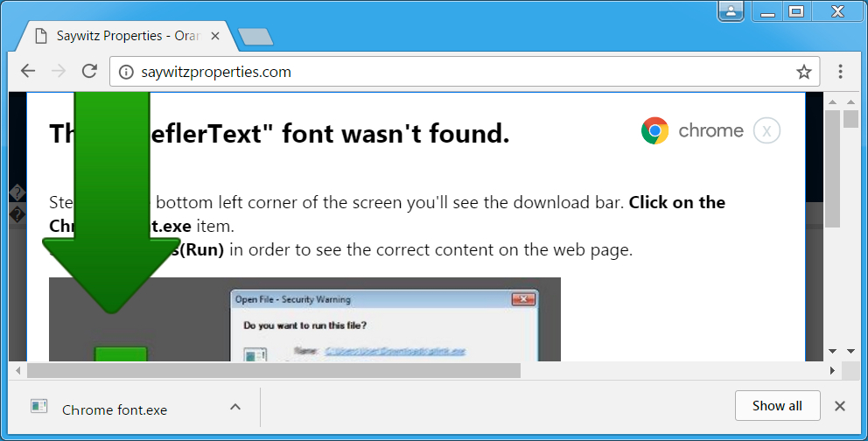Bookmark this page with the star icon
The height and width of the screenshot is (441, 868).
[x=803, y=72]
